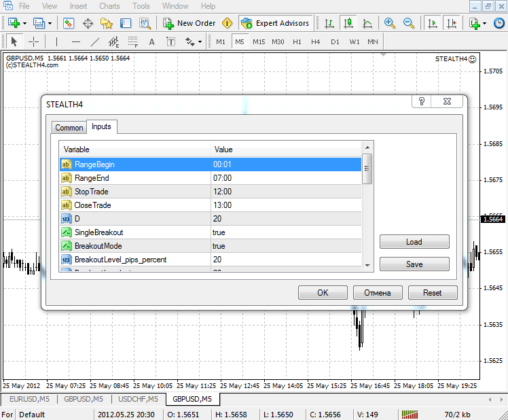The height and width of the screenshot is (420, 508).
Task: Open the Profiles icon
Action: pyautogui.click(x=39, y=23)
